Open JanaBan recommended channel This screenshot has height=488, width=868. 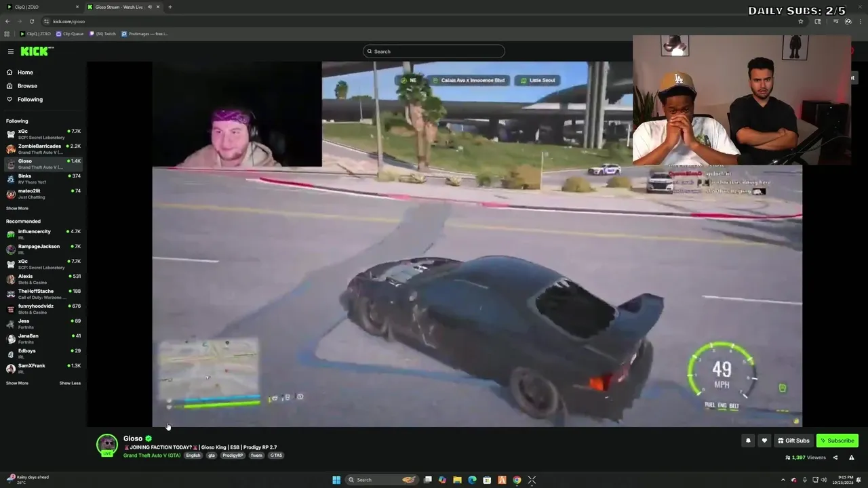(43, 339)
